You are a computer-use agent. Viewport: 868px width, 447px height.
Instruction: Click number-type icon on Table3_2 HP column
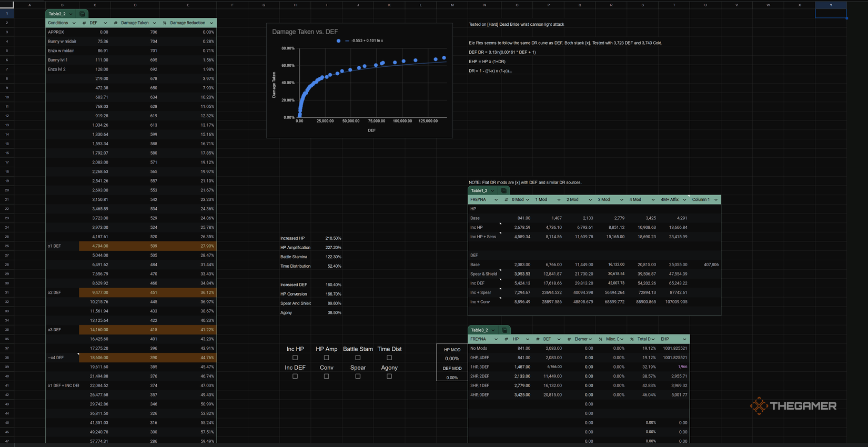(x=506, y=339)
